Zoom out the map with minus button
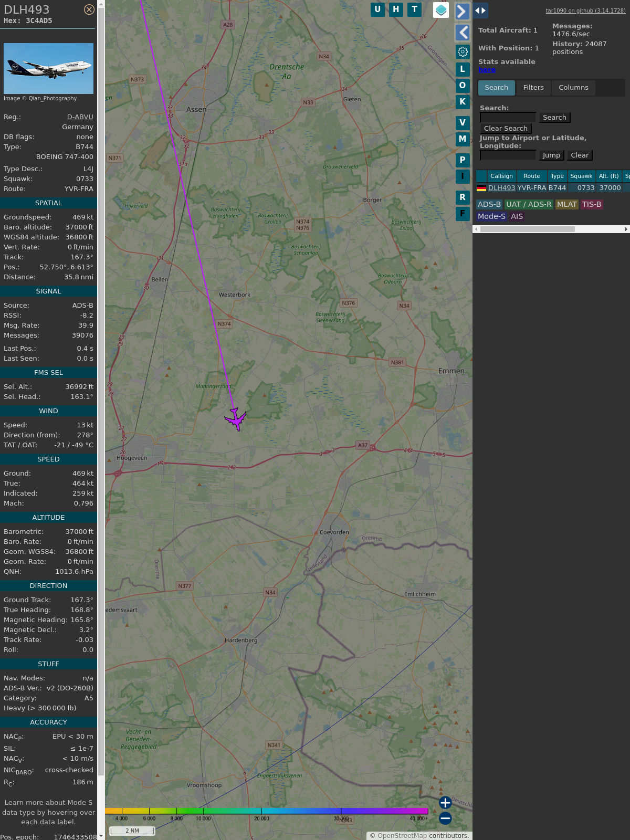 point(445,818)
